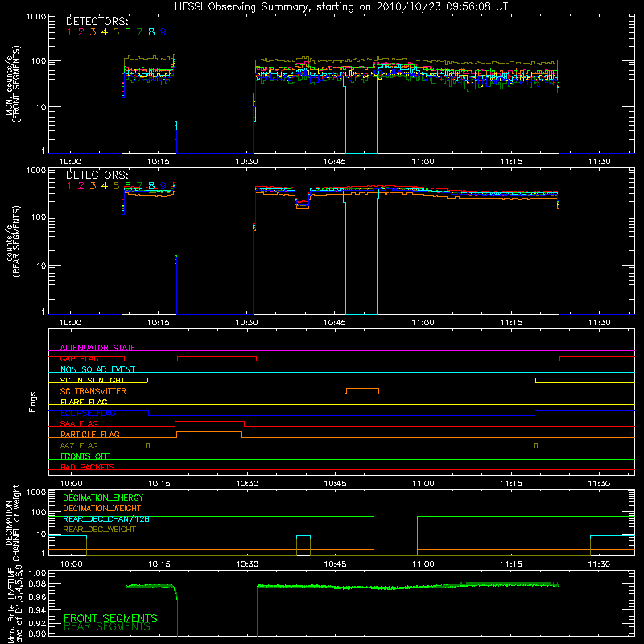Viewport: 644px width, 644px height.
Task: Click the BAD_PACKETS flag label
Action: [x=88, y=467]
